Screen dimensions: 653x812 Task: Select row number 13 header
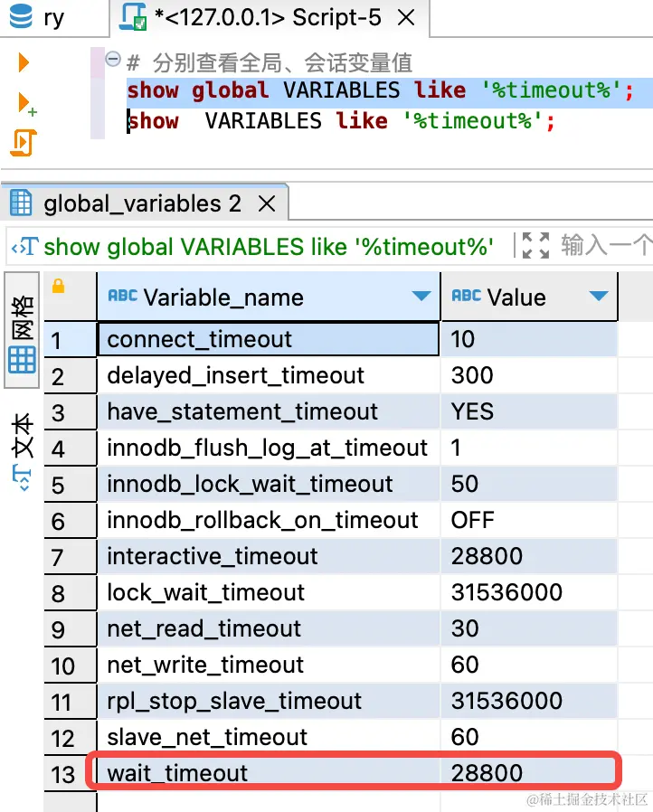70,774
